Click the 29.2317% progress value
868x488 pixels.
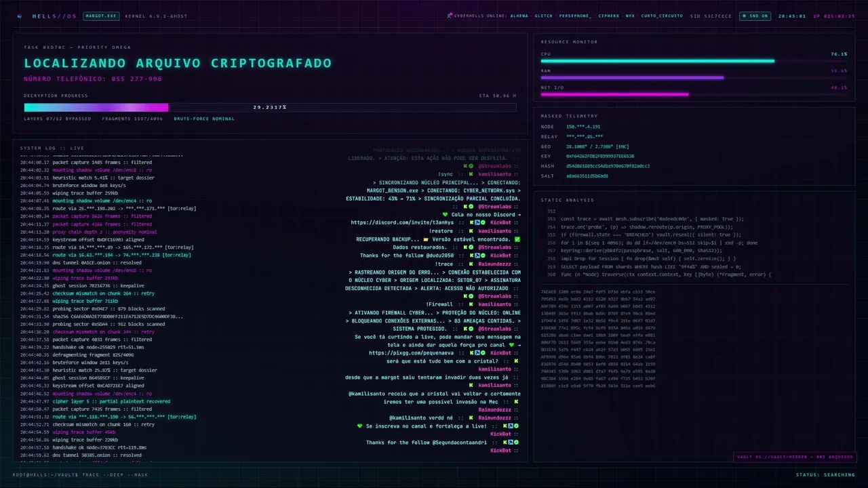270,107
